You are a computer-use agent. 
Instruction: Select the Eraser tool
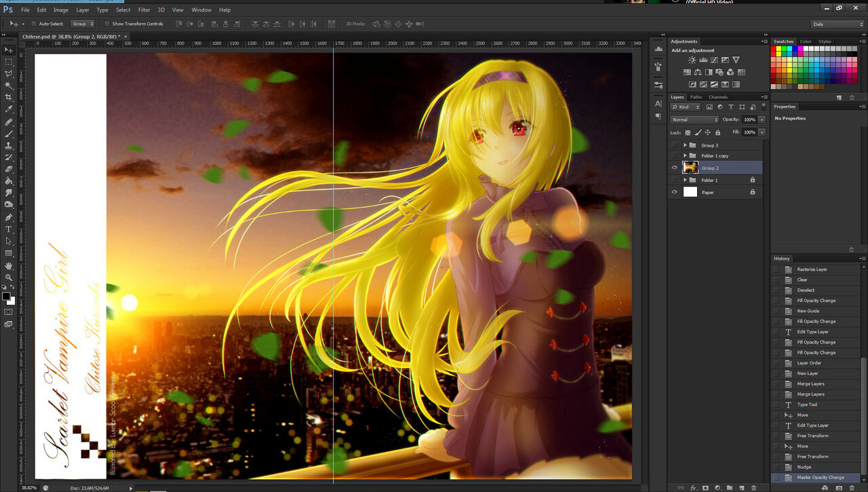coord(9,169)
